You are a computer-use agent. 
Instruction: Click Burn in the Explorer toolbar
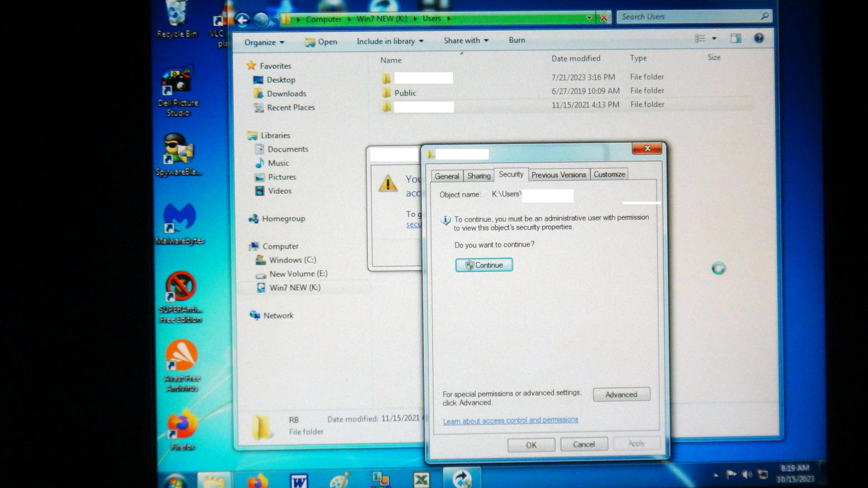click(517, 40)
